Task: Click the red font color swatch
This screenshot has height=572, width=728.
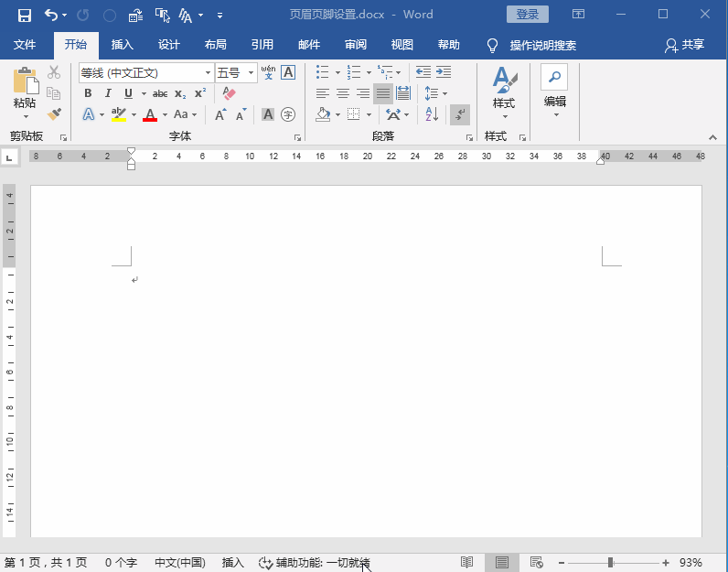Action: pos(150,115)
